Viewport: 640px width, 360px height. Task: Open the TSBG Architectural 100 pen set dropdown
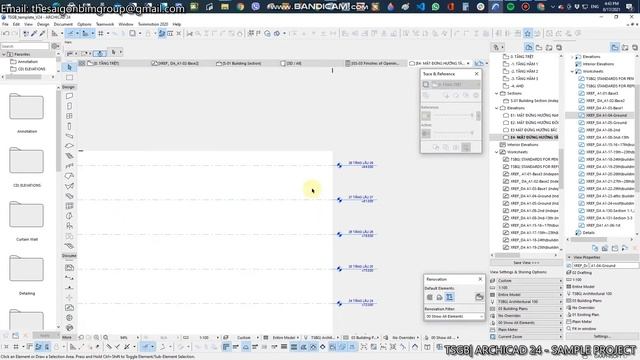pyautogui.click(x=529, y=302)
